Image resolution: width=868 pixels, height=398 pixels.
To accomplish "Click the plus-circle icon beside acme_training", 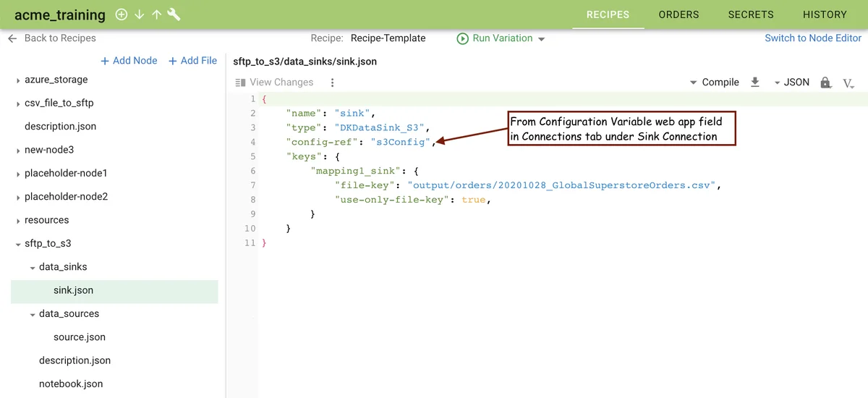I will 122,14.
